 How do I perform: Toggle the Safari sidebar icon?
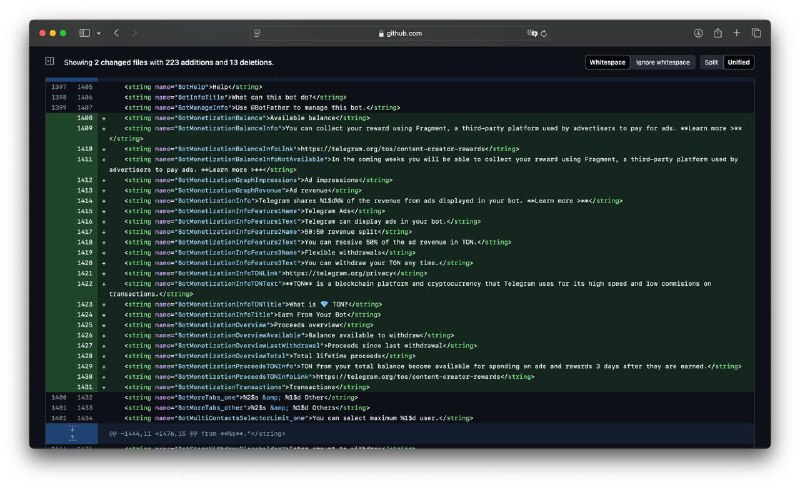pyautogui.click(x=85, y=33)
